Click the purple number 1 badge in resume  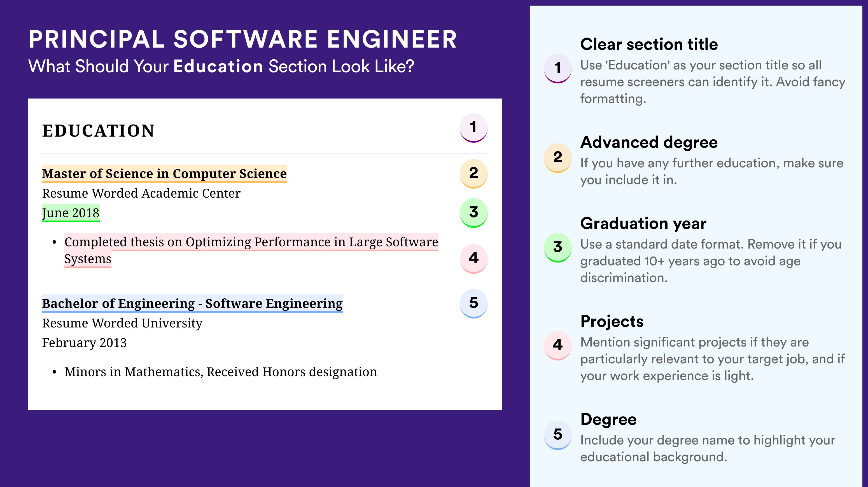(x=473, y=128)
